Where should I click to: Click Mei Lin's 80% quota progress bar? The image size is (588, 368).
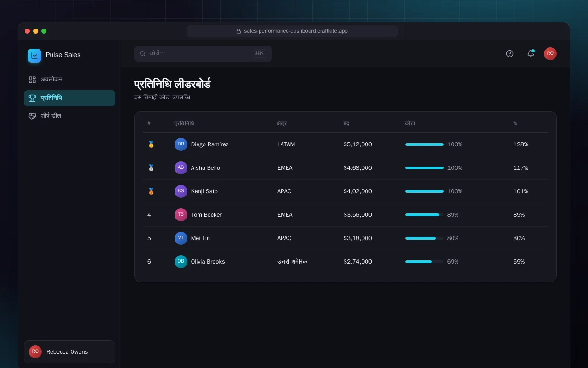pyautogui.click(x=424, y=238)
